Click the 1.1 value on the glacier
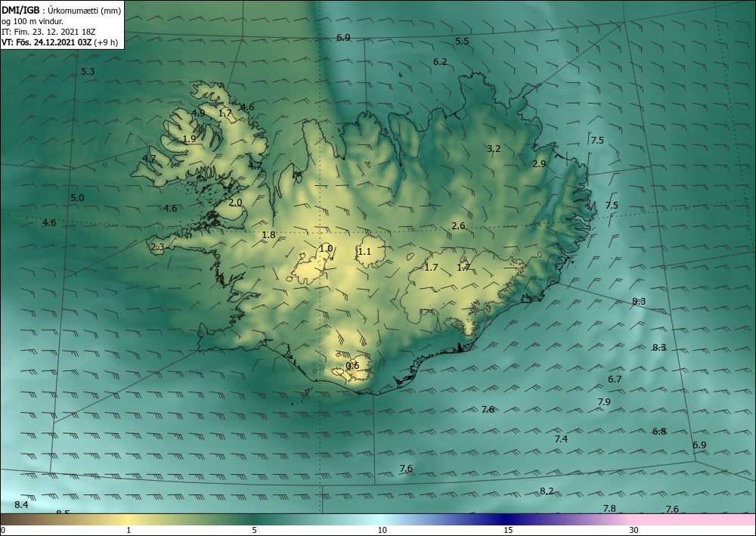Image resolution: width=756 pixels, height=536 pixels. (x=364, y=252)
